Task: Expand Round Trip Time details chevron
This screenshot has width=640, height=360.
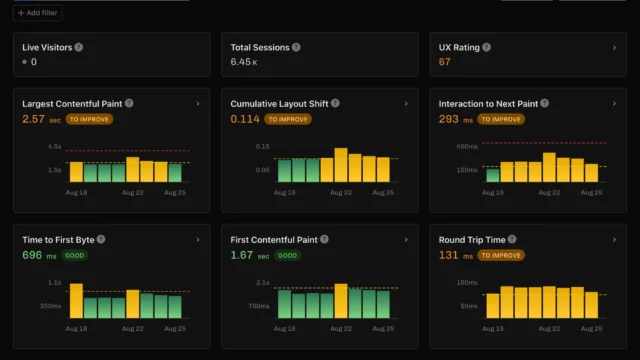Action: click(x=614, y=240)
